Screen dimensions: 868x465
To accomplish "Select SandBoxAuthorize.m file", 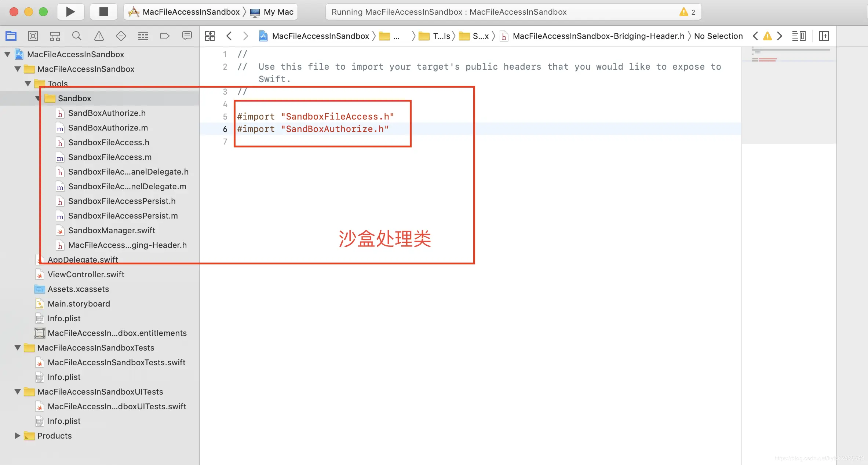I will (x=108, y=128).
